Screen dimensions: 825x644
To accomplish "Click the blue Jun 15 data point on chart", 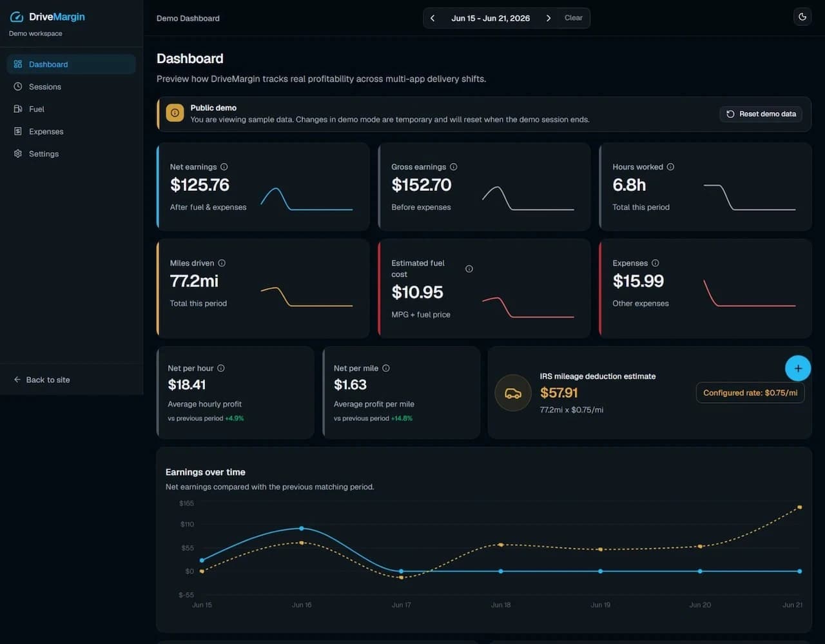I will pos(202,560).
